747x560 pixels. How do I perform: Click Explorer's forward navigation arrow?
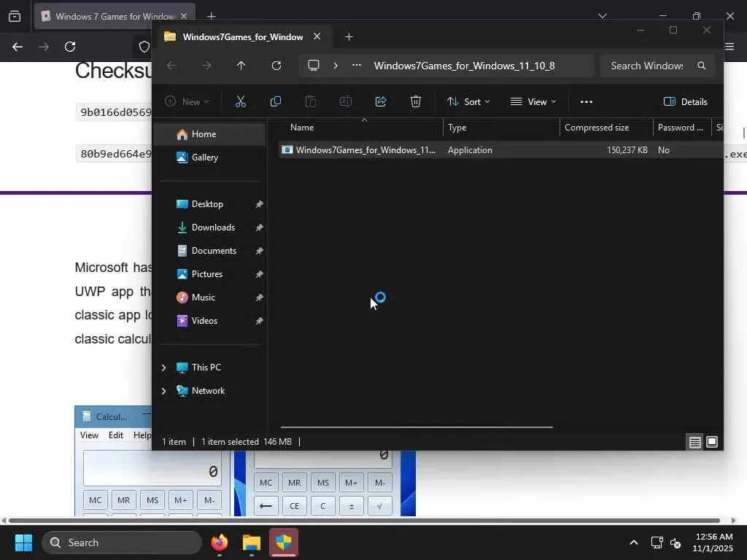206,66
